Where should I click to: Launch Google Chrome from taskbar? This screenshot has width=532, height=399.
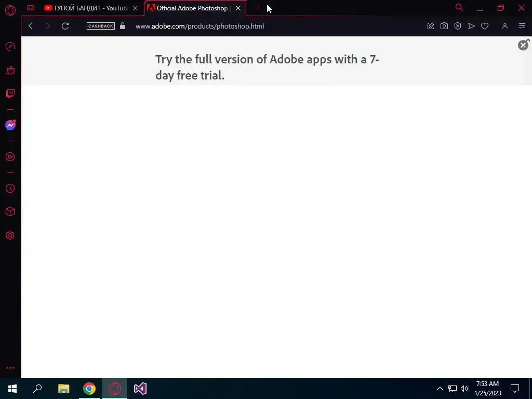tap(89, 389)
